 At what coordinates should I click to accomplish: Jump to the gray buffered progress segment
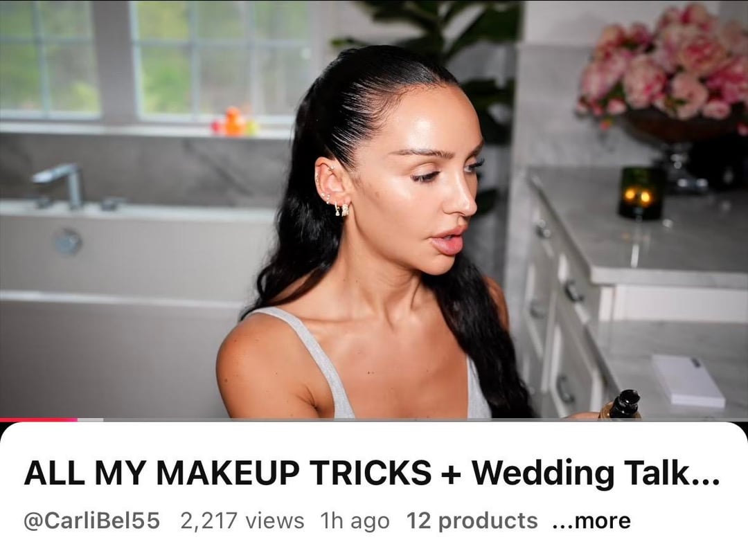[x=91, y=419]
